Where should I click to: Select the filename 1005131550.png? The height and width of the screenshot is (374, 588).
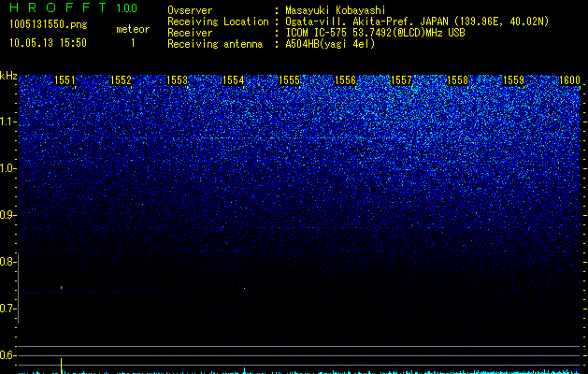click(49, 25)
